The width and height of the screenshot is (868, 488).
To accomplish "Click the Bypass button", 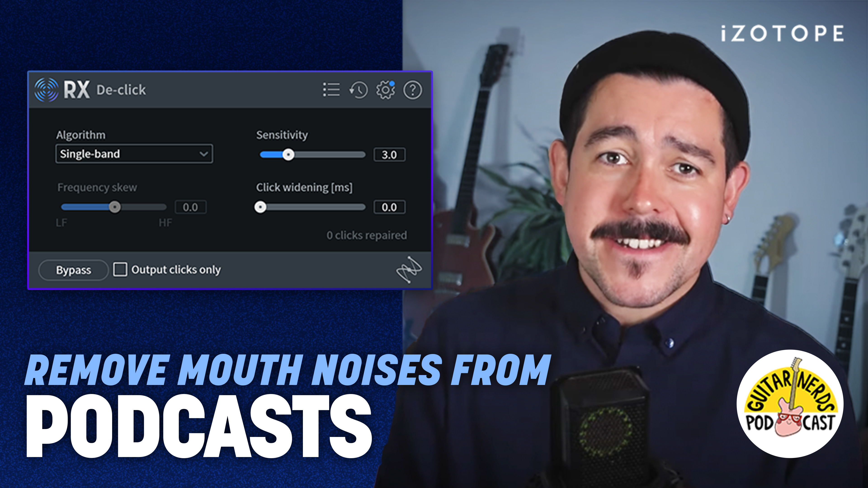I will click(x=73, y=270).
